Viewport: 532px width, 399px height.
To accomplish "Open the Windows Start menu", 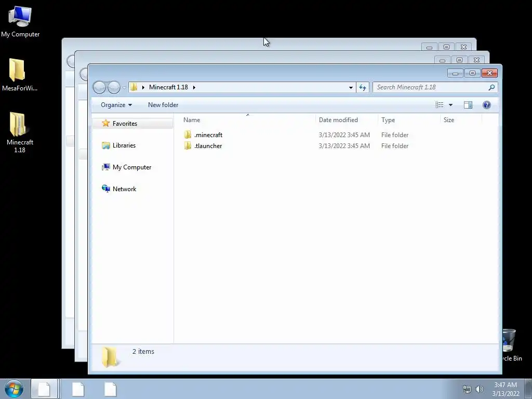I will pyautogui.click(x=14, y=389).
